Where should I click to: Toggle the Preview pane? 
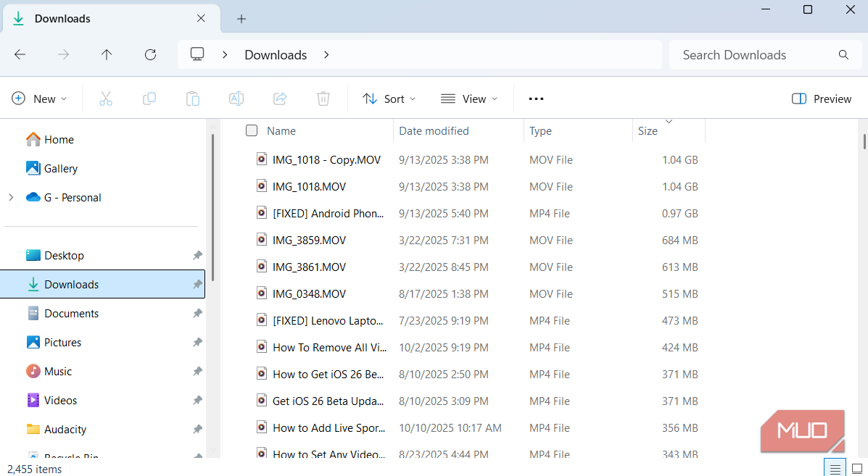tap(821, 99)
